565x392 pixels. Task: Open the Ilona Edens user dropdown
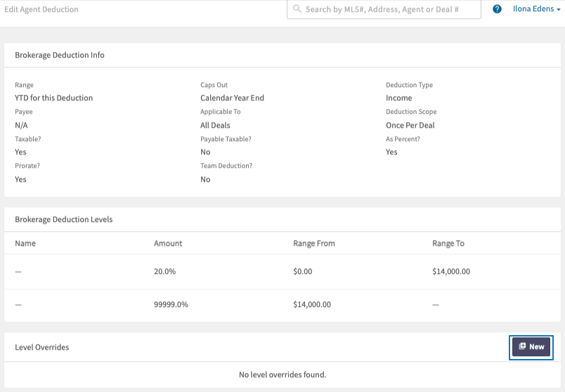coord(536,9)
